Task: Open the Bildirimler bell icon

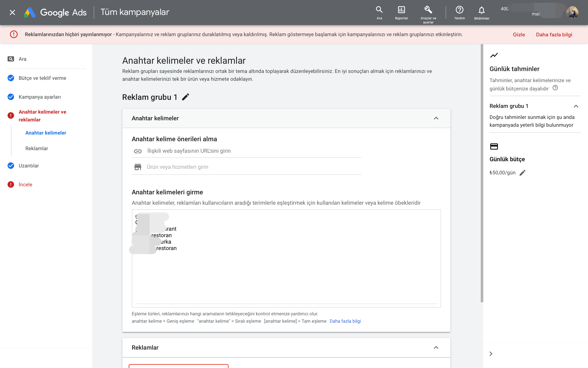Action: point(482,13)
